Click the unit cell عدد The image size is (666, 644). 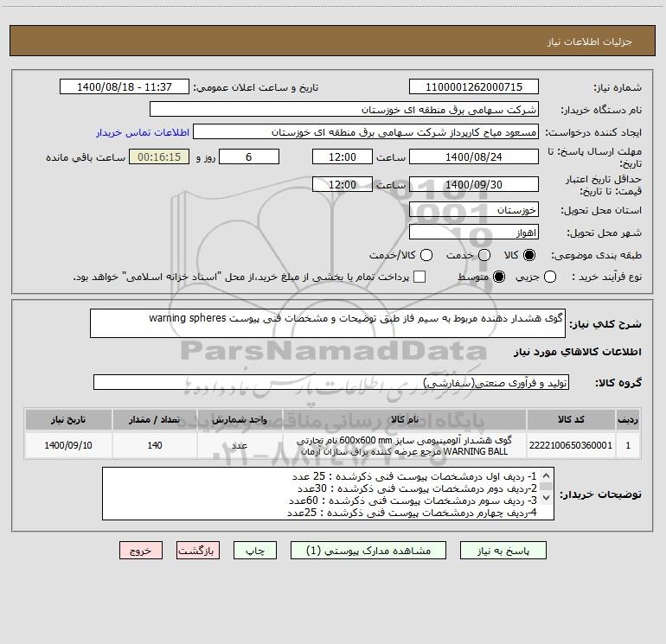240,445
